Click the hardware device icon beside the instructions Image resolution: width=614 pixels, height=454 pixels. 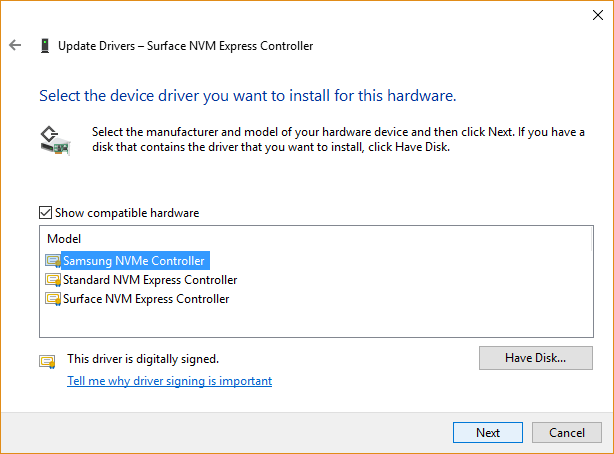coord(55,139)
